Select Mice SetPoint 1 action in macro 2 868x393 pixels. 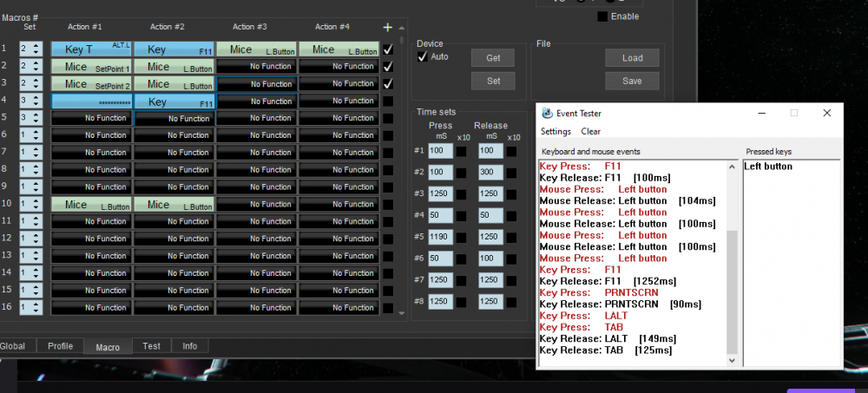(91, 67)
